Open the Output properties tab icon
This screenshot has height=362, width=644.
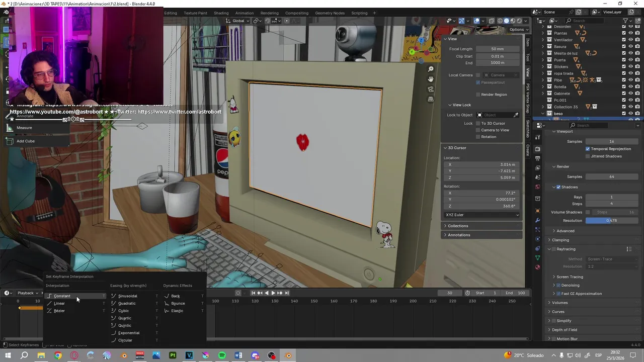[x=538, y=158]
